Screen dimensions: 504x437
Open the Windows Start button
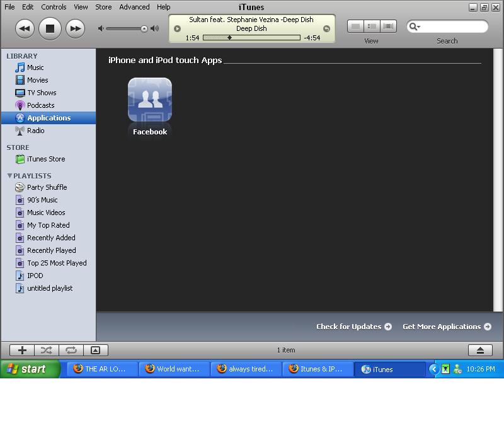[30, 370]
